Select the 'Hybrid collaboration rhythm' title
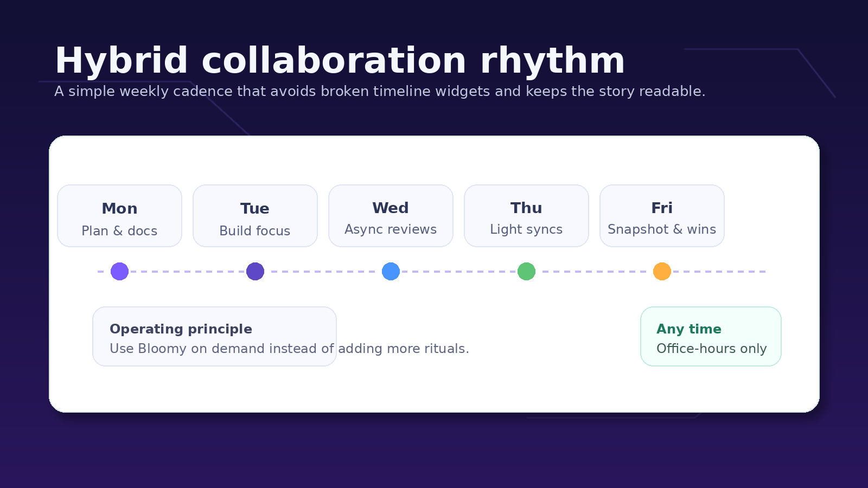This screenshot has height=488, width=868. [x=340, y=60]
